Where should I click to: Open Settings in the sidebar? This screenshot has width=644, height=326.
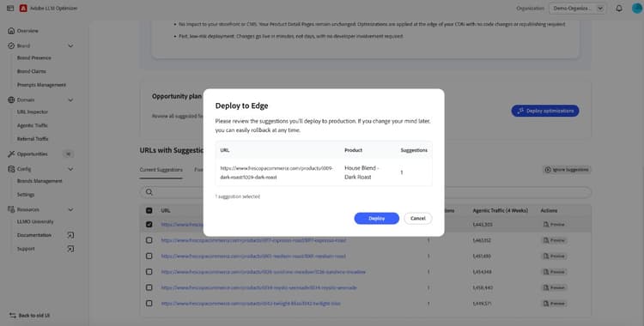coord(26,195)
